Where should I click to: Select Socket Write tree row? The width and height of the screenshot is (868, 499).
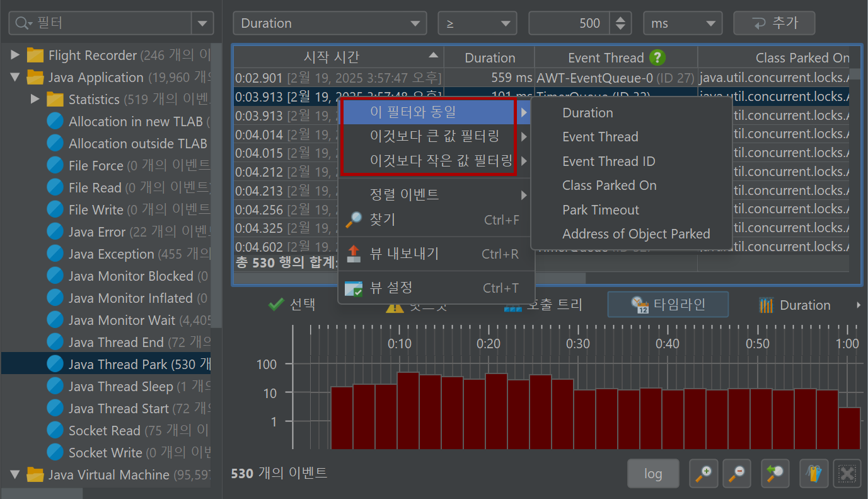tap(106, 452)
